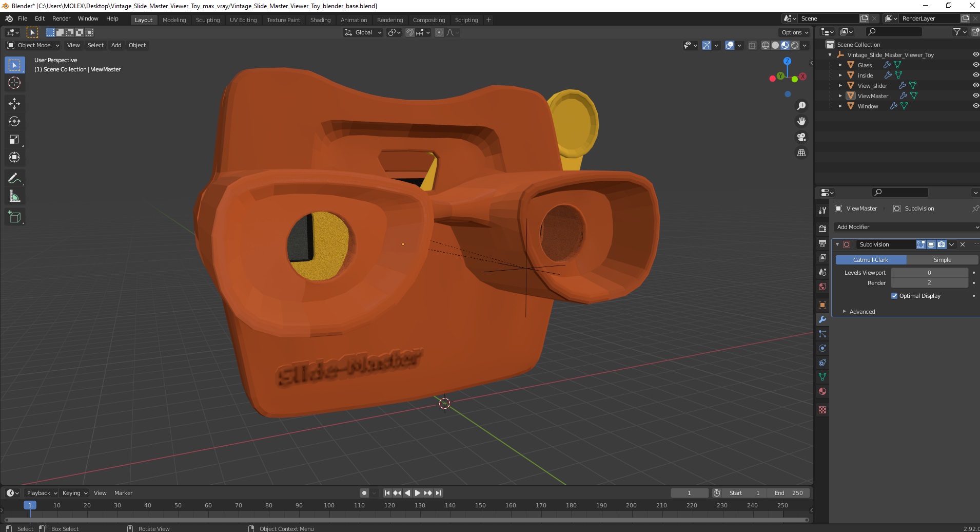This screenshot has height=532, width=980.
Task: Choose the Move tool
Action: tap(14, 104)
